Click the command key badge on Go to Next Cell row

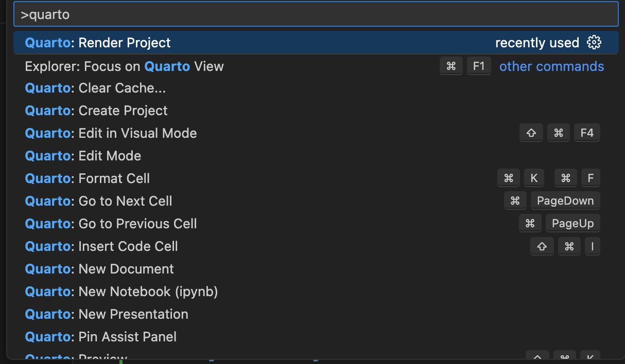pyautogui.click(x=515, y=201)
